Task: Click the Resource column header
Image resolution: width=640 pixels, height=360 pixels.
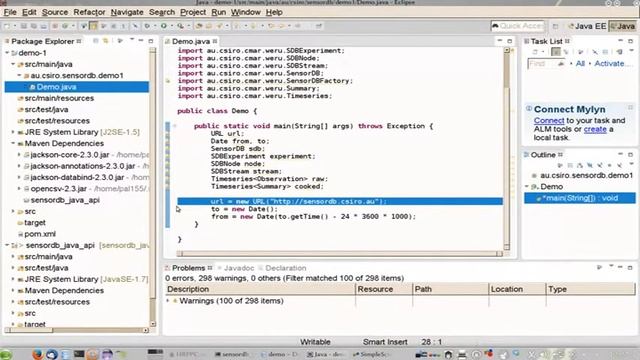Action: [384, 289]
